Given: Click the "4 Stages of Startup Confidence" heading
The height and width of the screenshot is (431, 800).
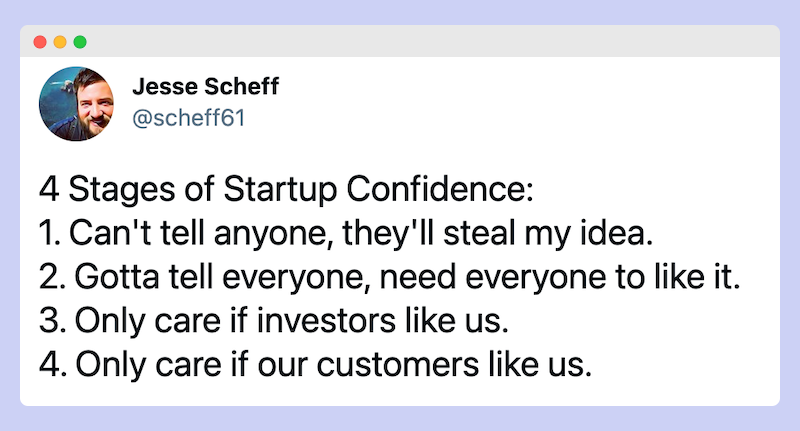Looking at the screenshot, I should 286,190.
